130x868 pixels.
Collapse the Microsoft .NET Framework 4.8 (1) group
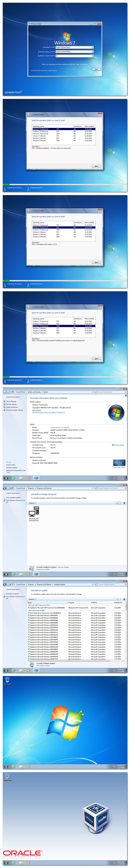tap(39, 605)
